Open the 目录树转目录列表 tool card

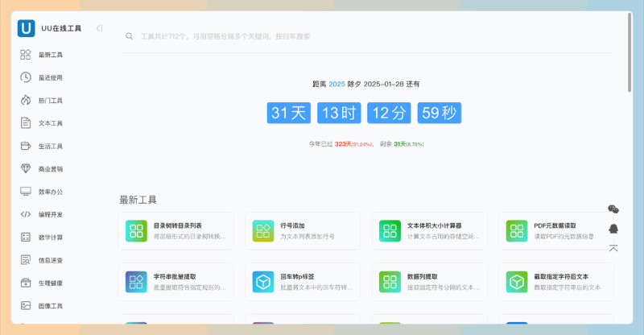[176, 231]
